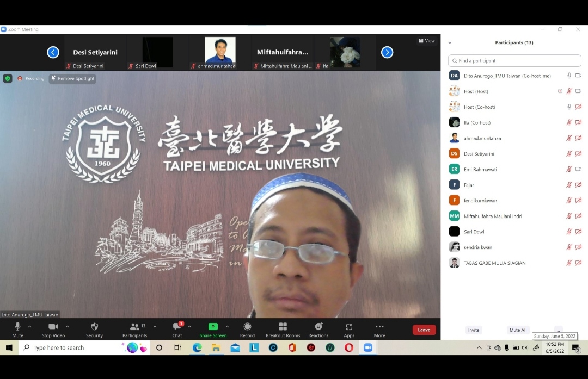The image size is (588, 379).
Task: Click the Mute All button
Action: (x=518, y=330)
